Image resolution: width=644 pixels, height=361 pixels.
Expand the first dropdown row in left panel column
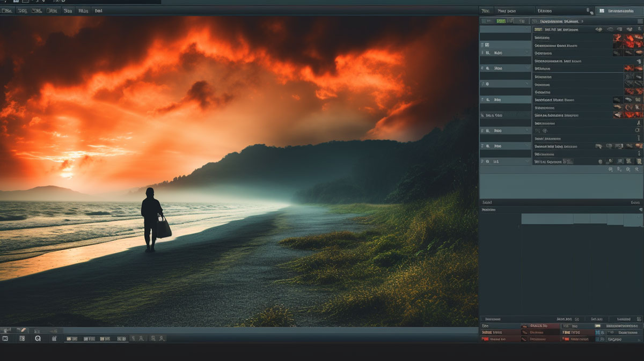(x=505, y=53)
